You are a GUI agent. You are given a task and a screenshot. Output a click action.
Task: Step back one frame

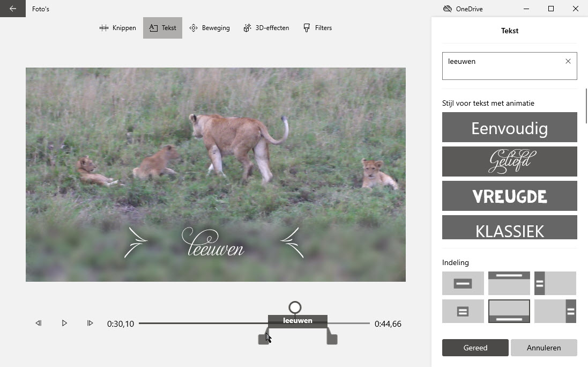click(x=38, y=323)
